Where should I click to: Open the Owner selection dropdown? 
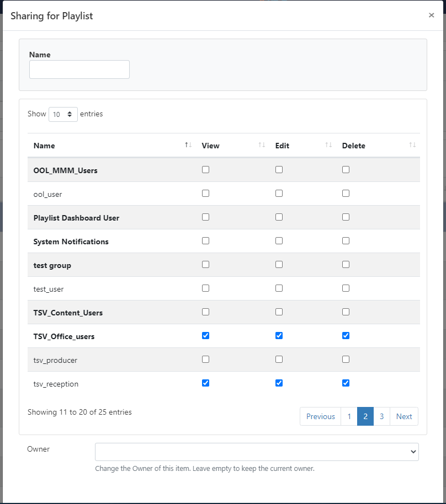coord(257,452)
